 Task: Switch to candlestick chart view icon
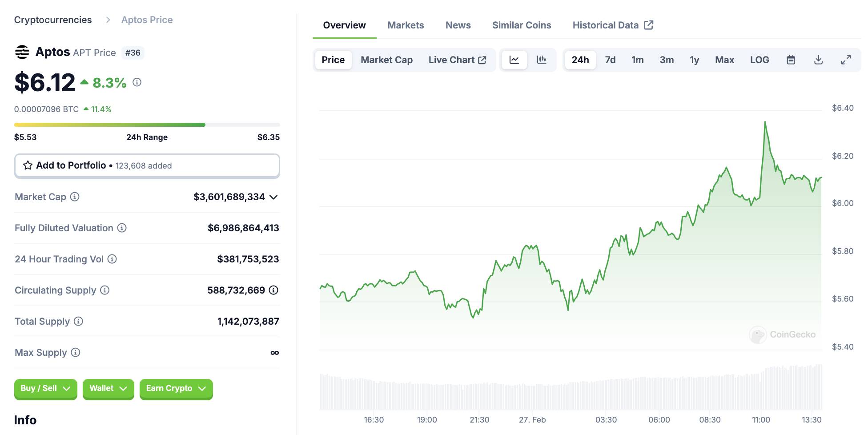click(x=542, y=60)
